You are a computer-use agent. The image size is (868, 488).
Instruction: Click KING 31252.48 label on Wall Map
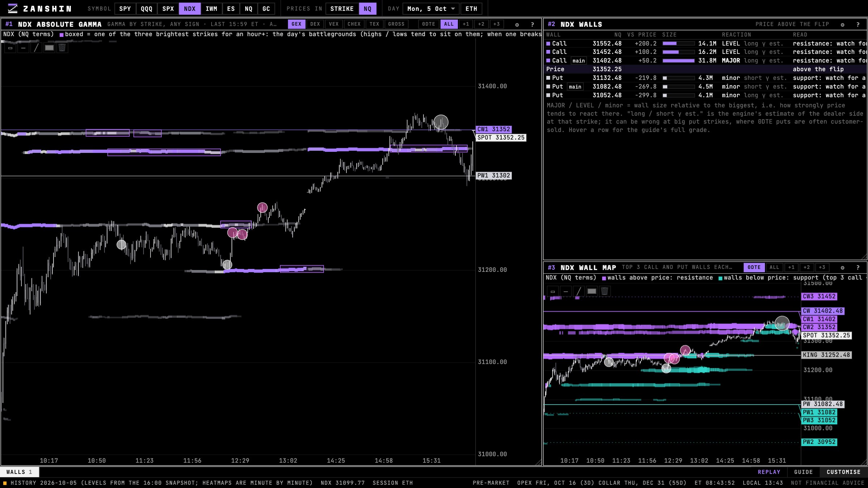coord(826,355)
